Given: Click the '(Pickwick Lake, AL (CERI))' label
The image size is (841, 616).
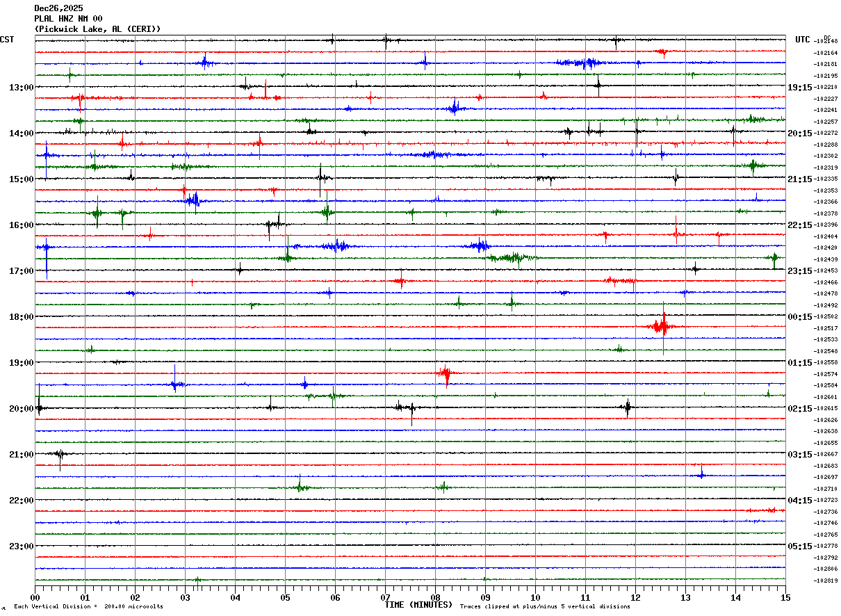Looking at the screenshot, I should 97,29.
